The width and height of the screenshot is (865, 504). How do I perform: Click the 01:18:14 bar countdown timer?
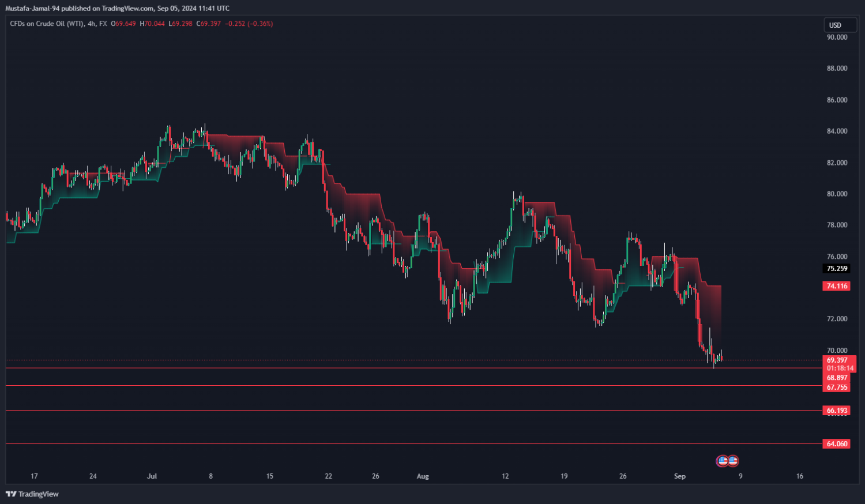point(840,368)
